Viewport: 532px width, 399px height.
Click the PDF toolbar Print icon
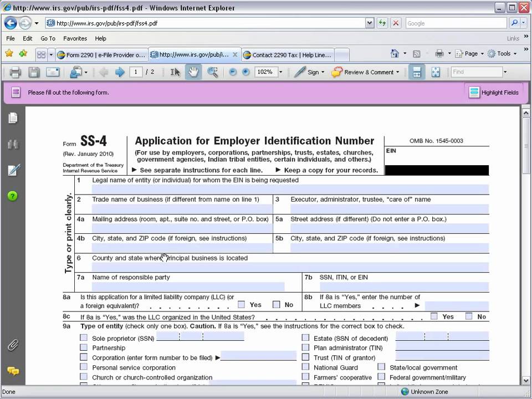[15, 72]
